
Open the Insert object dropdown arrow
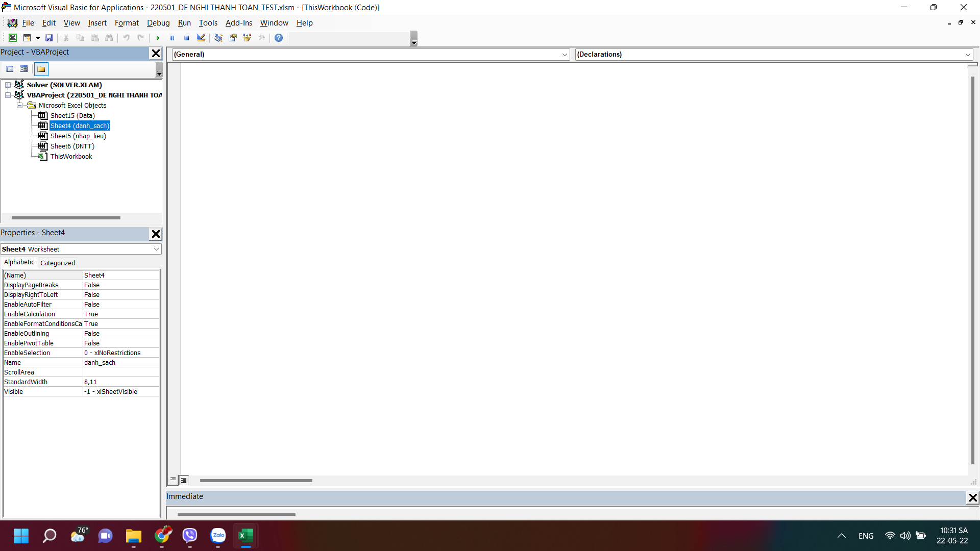click(x=38, y=38)
